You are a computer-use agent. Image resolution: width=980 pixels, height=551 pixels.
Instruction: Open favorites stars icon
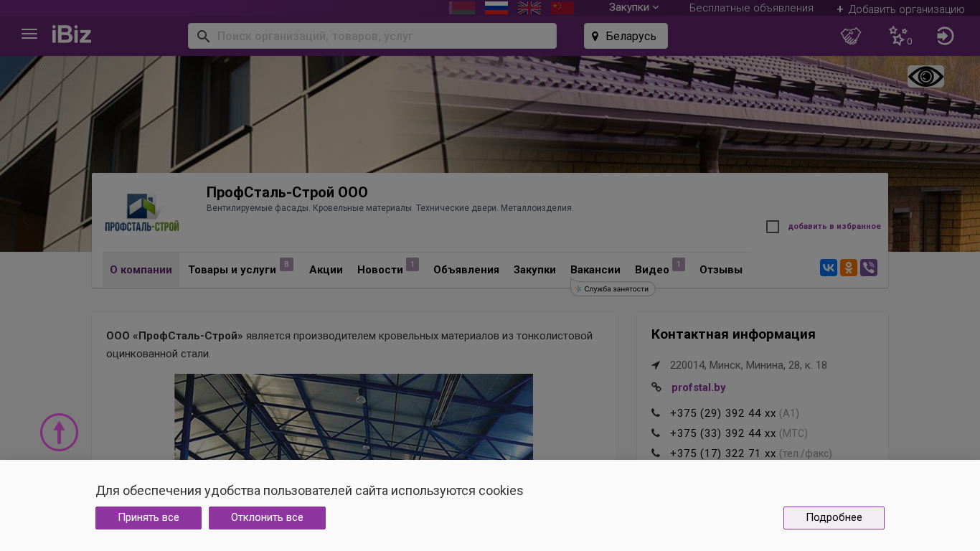(x=897, y=36)
